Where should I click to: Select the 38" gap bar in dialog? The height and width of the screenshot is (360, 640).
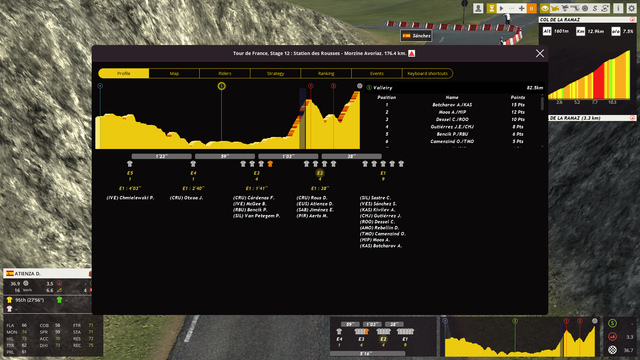pyautogui.click(x=351, y=156)
